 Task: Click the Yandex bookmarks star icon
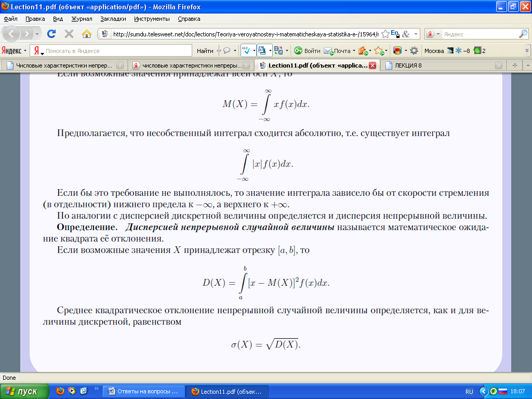click(379, 51)
